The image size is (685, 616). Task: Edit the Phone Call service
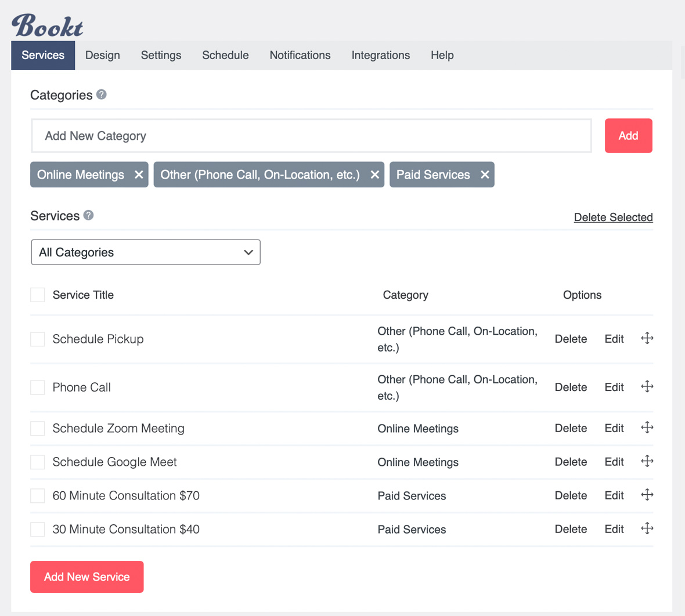click(x=614, y=387)
